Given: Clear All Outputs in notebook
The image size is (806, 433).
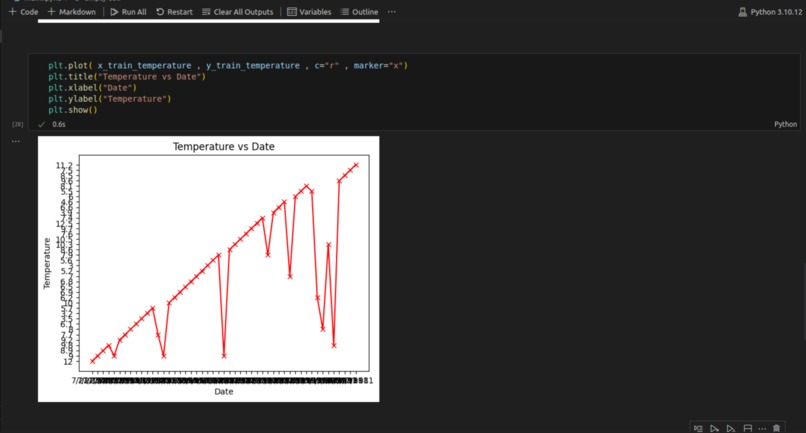Looking at the screenshot, I should point(237,12).
